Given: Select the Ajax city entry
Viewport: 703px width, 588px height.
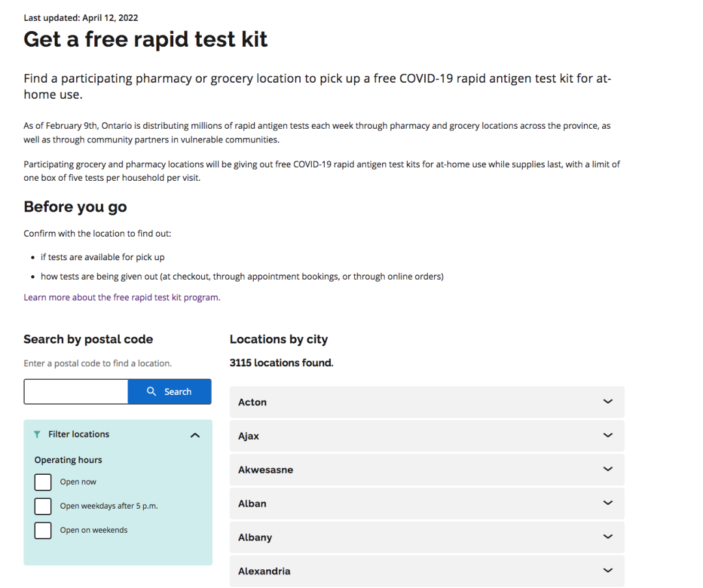Looking at the screenshot, I should point(427,436).
